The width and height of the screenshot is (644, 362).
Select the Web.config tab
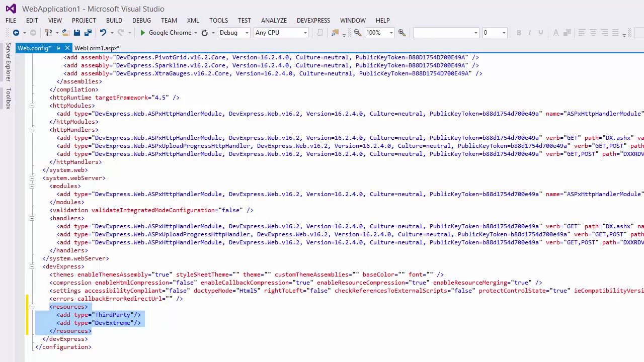34,48
